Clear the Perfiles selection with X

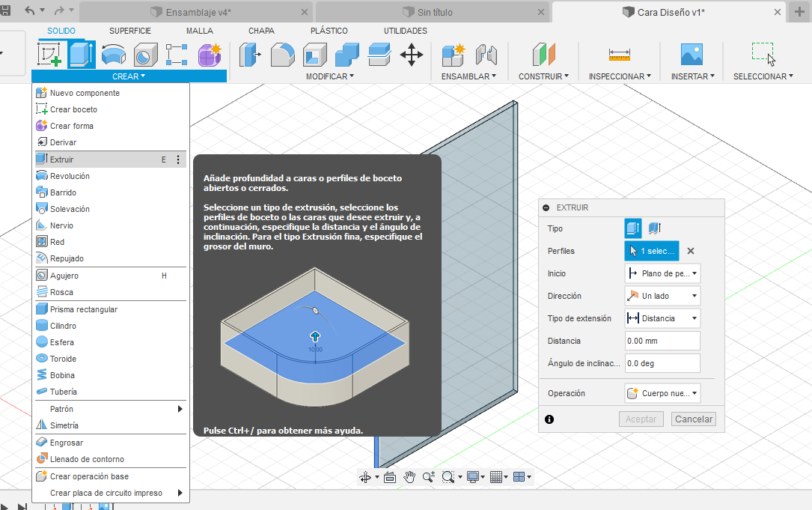(x=690, y=251)
